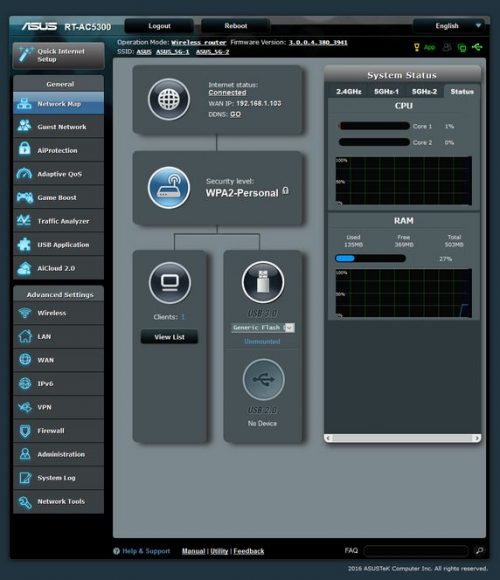Open LAN settings
Image resolution: width=500 pixels, height=580 pixels.
point(58,337)
